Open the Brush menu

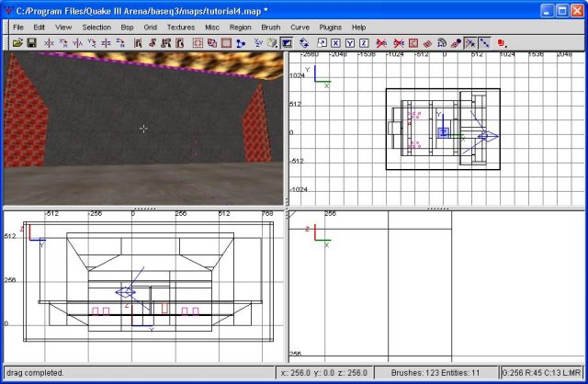pos(270,28)
